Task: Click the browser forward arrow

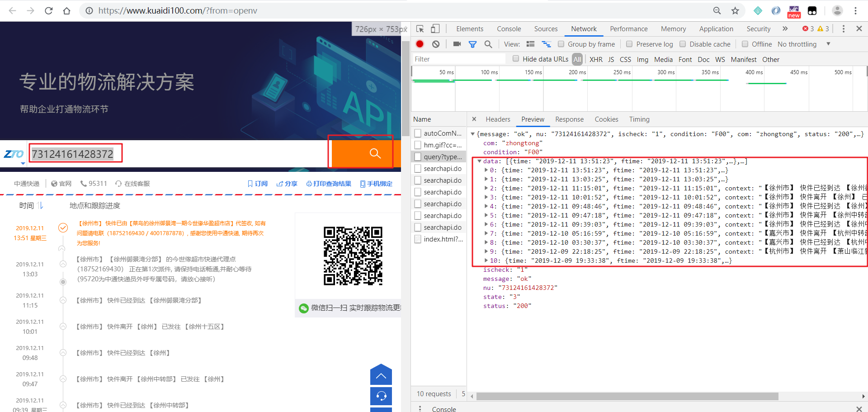Action: click(30, 10)
